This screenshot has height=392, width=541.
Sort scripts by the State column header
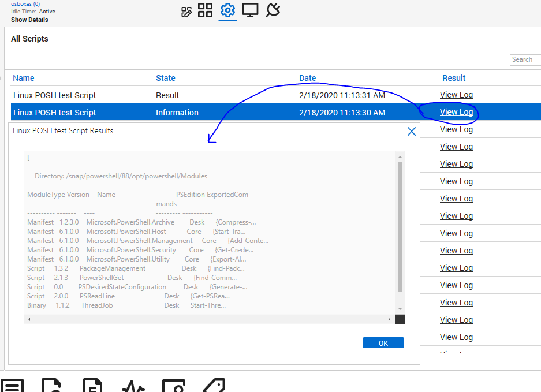pos(165,78)
